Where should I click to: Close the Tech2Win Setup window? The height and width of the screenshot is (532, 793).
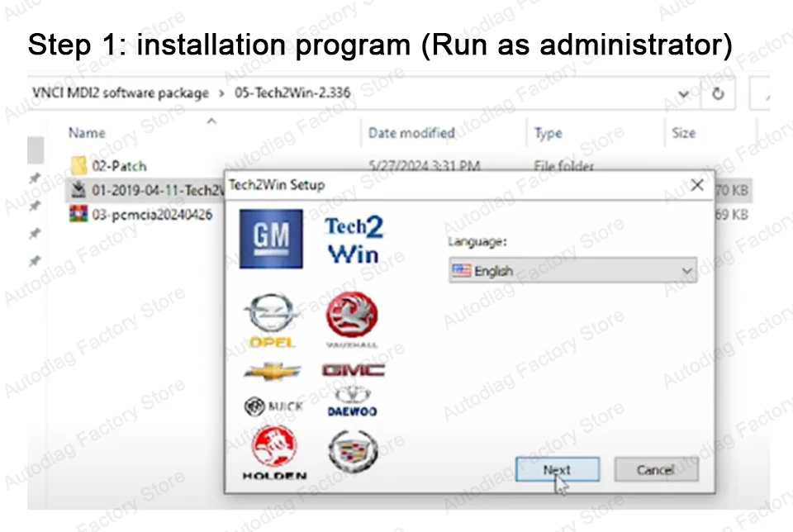pos(697,184)
